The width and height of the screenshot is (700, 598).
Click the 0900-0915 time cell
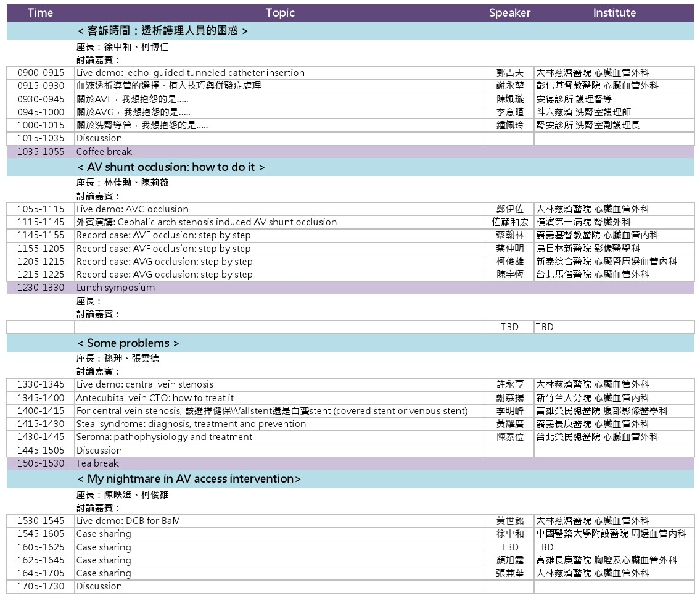coord(39,72)
